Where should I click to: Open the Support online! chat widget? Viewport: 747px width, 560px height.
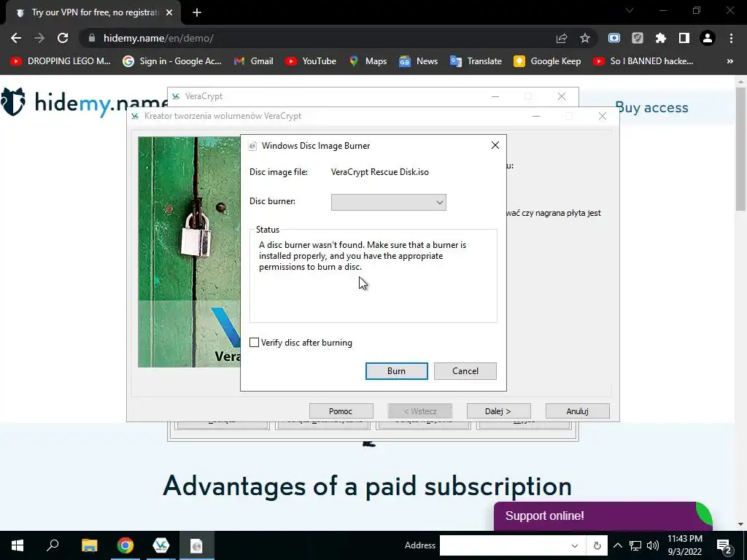[602, 516]
